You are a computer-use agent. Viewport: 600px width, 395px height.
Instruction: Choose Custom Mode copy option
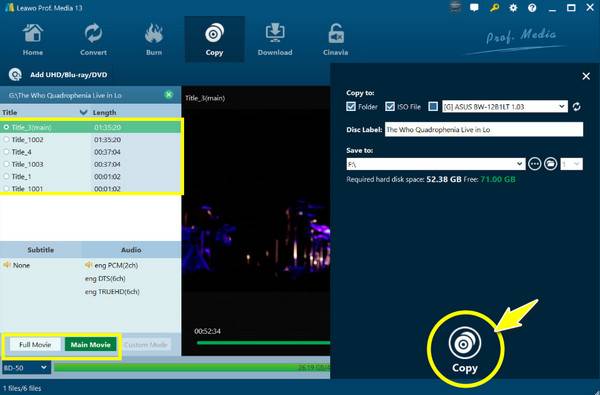point(146,344)
